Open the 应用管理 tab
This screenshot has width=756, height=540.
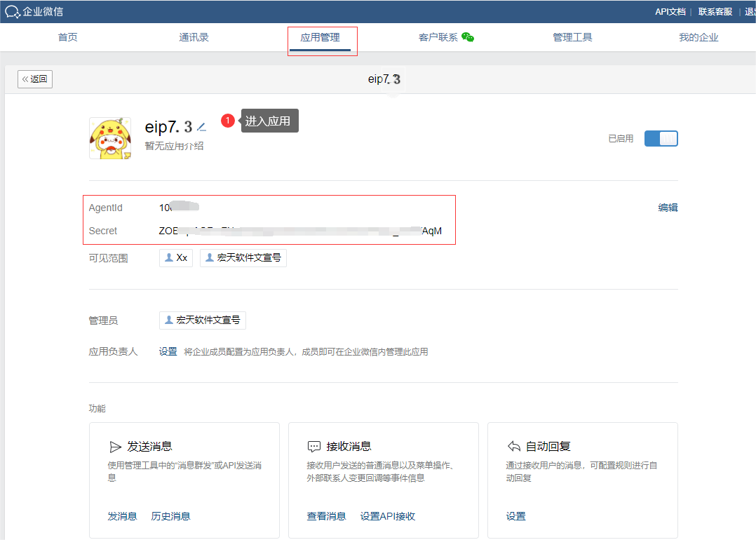(x=320, y=38)
